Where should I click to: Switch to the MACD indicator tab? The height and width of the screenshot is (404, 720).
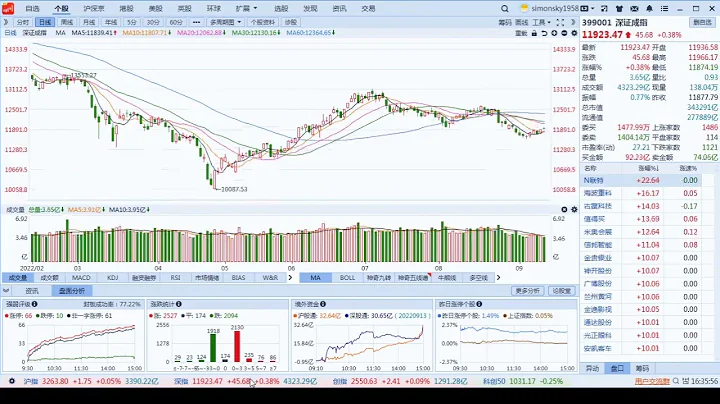(81, 277)
